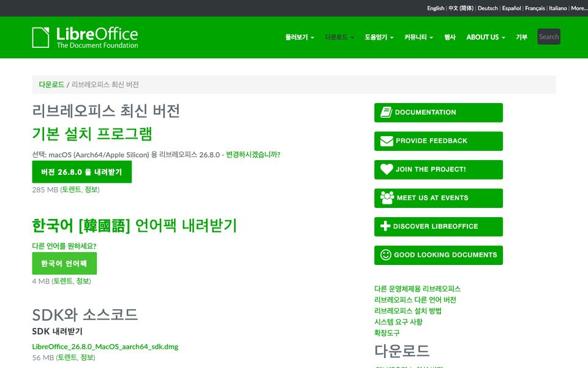Click the 다른 운영체제용 리브레오피스 link
The width and height of the screenshot is (588, 368).
pyautogui.click(x=417, y=289)
